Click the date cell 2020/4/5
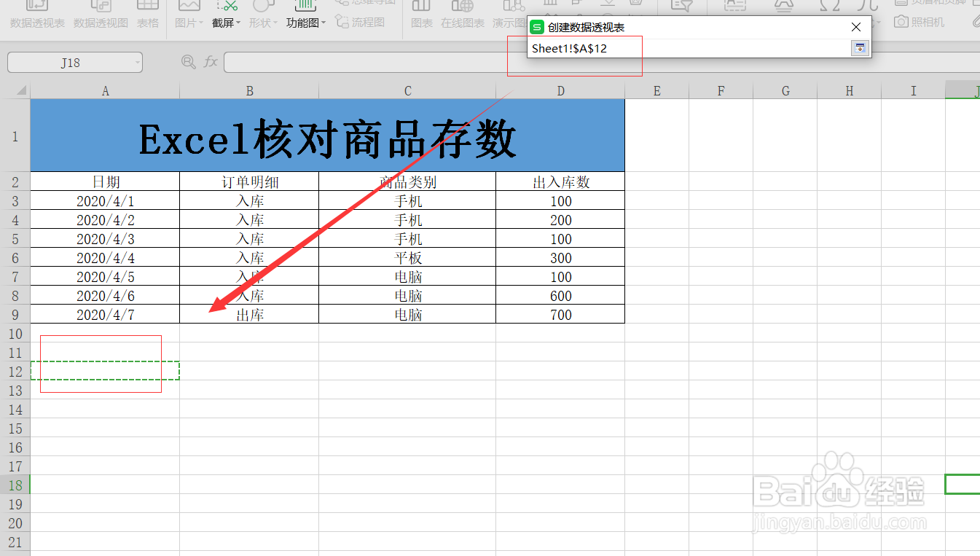980x556 pixels. (105, 276)
